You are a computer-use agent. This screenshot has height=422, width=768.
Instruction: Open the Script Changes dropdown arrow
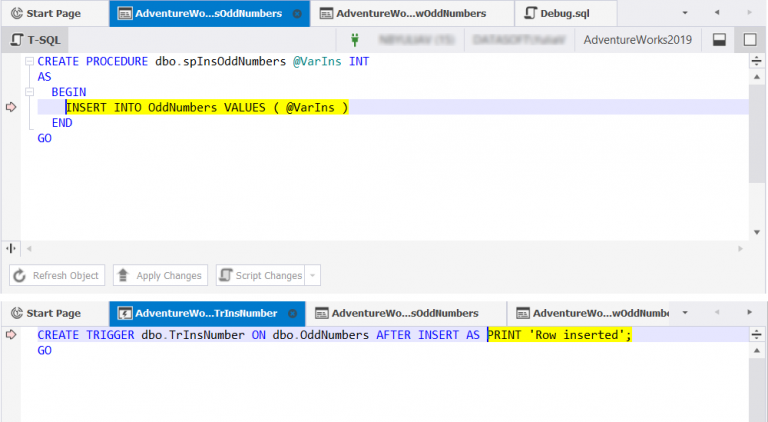313,276
